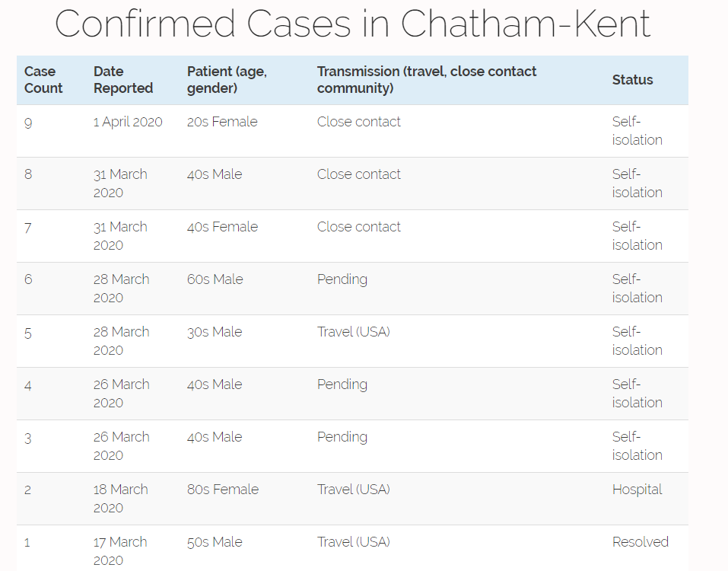Click case count number 1
Image resolution: width=728 pixels, height=571 pixels.
(27, 542)
